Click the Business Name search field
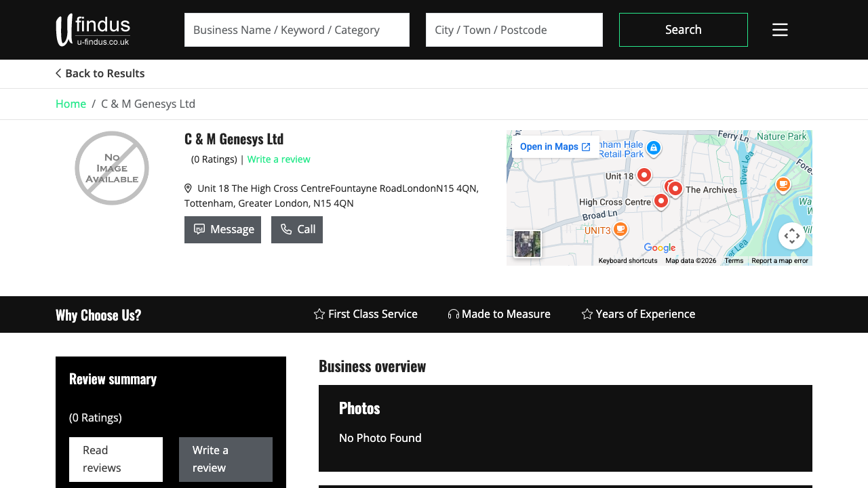 [296, 30]
